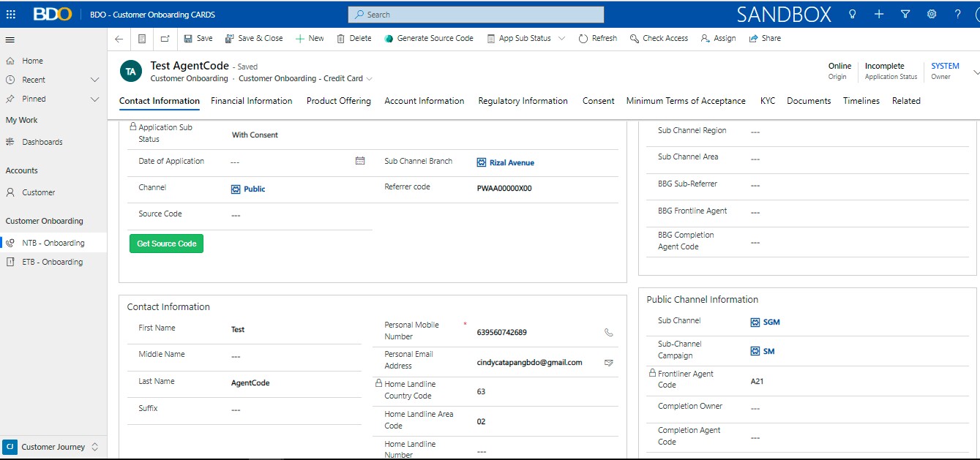The width and height of the screenshot is (980, 460).
Task: Click the back arrow in command bar
Action: tap(119, 39)
